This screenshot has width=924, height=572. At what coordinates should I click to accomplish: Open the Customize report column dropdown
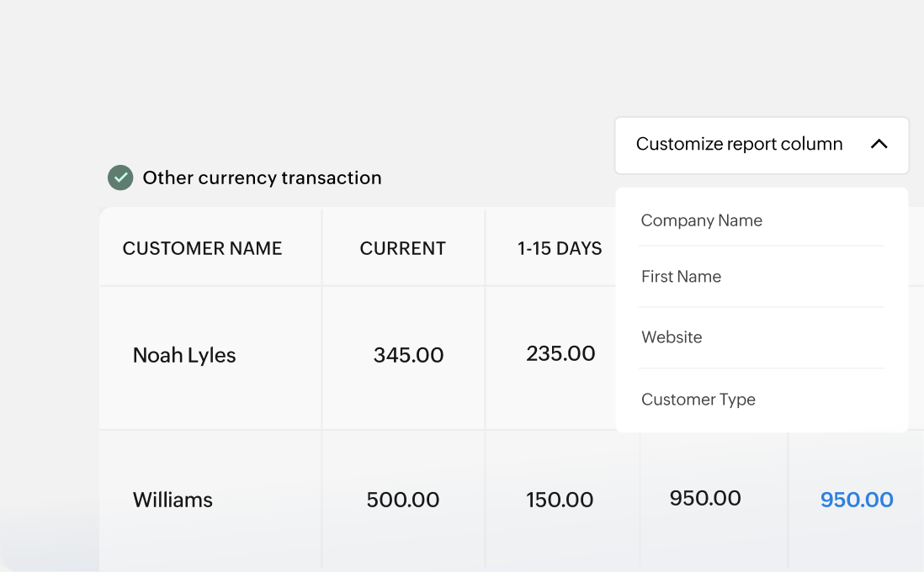pyautogui.click(x=740, y=145)
